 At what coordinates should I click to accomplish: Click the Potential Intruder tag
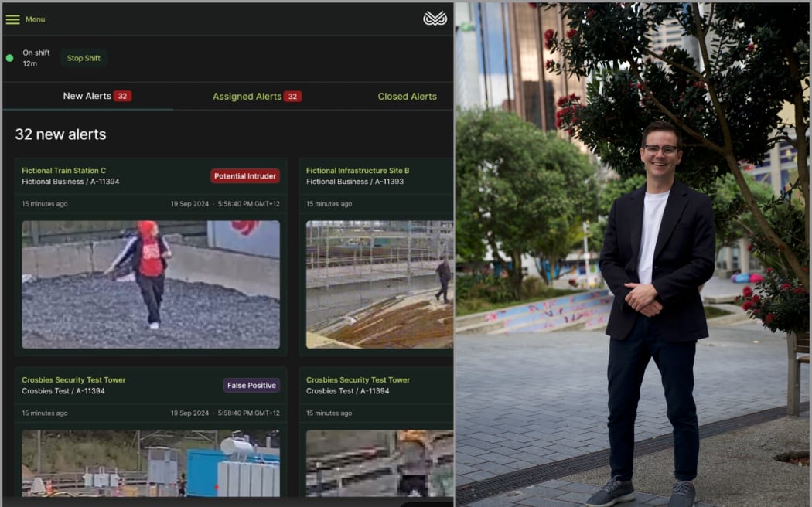point(245,176)
